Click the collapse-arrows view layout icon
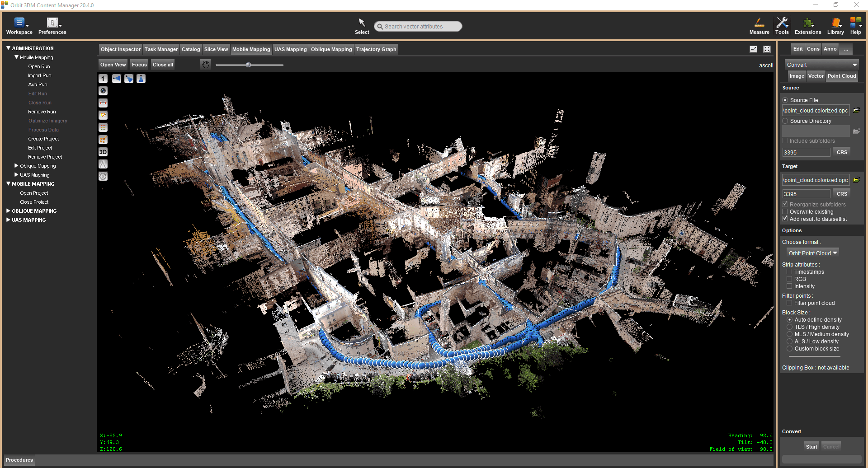The width and height of the screenshot is (868, 468). 767,49
